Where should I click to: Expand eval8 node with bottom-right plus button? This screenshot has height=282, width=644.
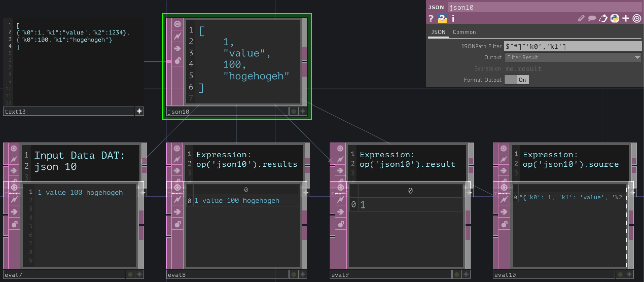coord(303,274)
